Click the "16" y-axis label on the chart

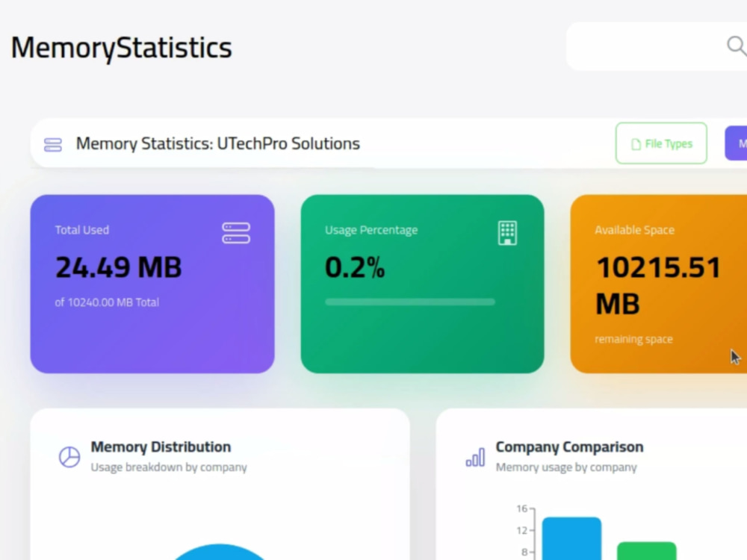(522, 509)
